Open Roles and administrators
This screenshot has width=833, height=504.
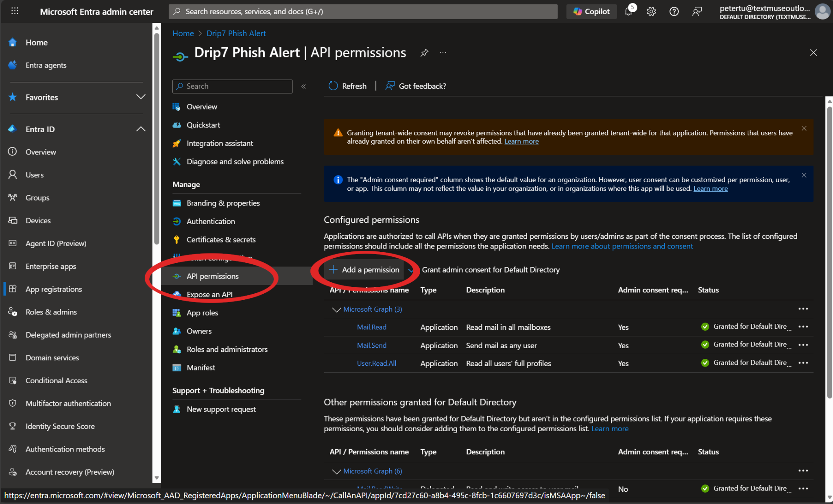(x=227, y=349)
